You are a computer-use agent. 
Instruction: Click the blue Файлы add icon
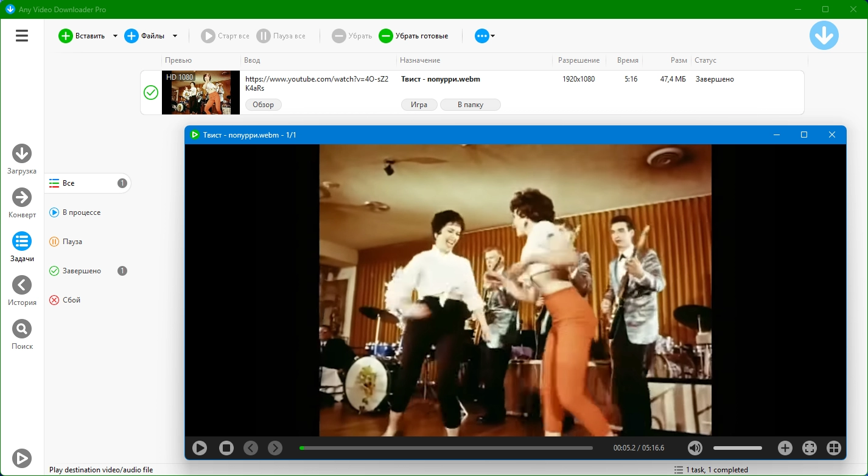(131, 36)
